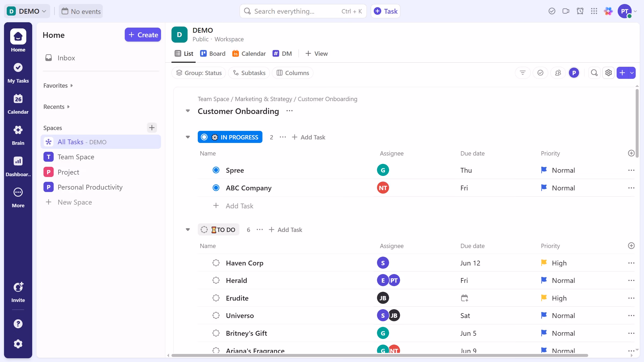Toggle status circle of Erudite
This screenshot has width=644, height=362.
pyautogui.click(x=216, y=298)
